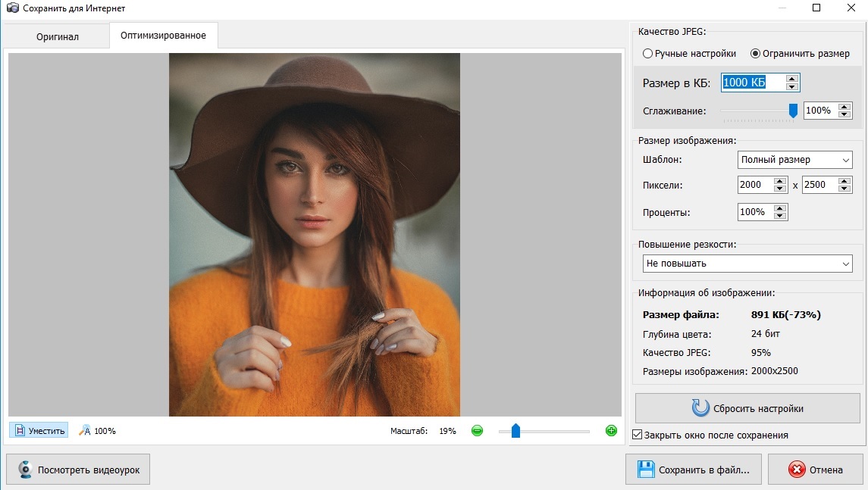Select the Ручные настройки radio button
Viewport: 868px width, 490px height.
coord(647,54)
